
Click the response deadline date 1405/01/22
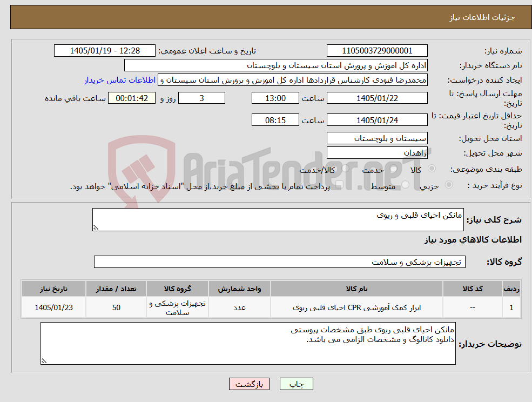click(x=377, y=98)
